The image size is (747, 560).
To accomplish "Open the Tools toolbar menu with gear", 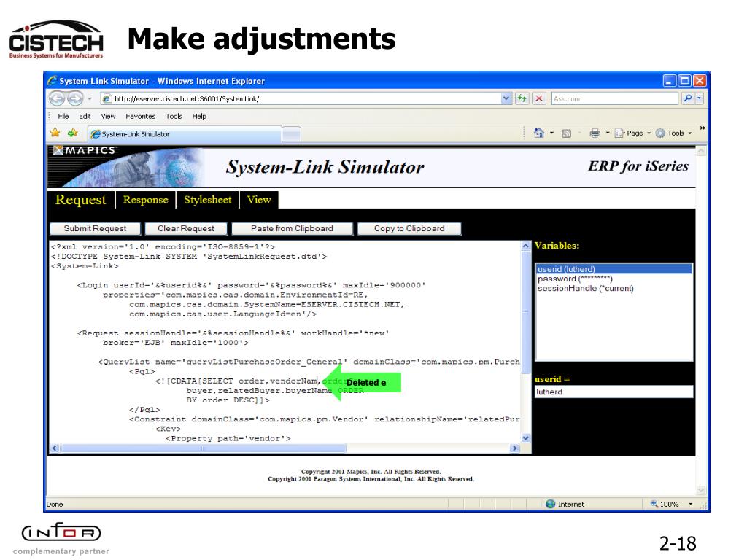I will (x=673, y=133).
